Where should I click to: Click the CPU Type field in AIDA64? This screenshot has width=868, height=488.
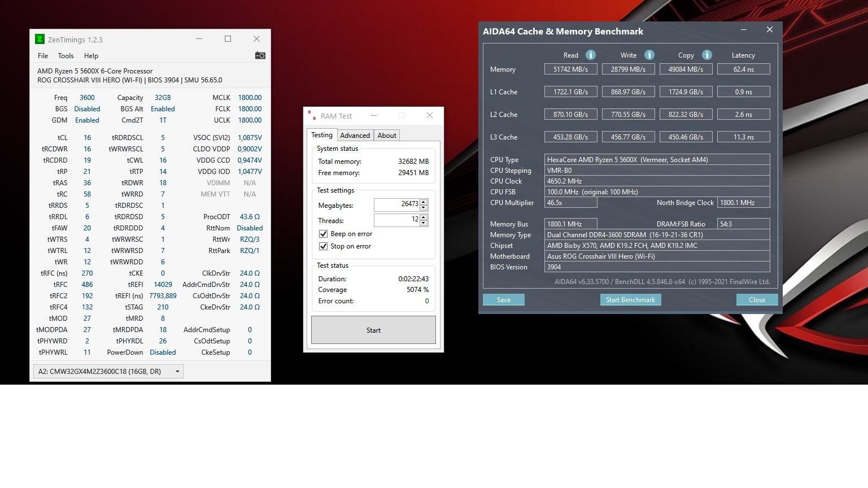pos(657,159)
